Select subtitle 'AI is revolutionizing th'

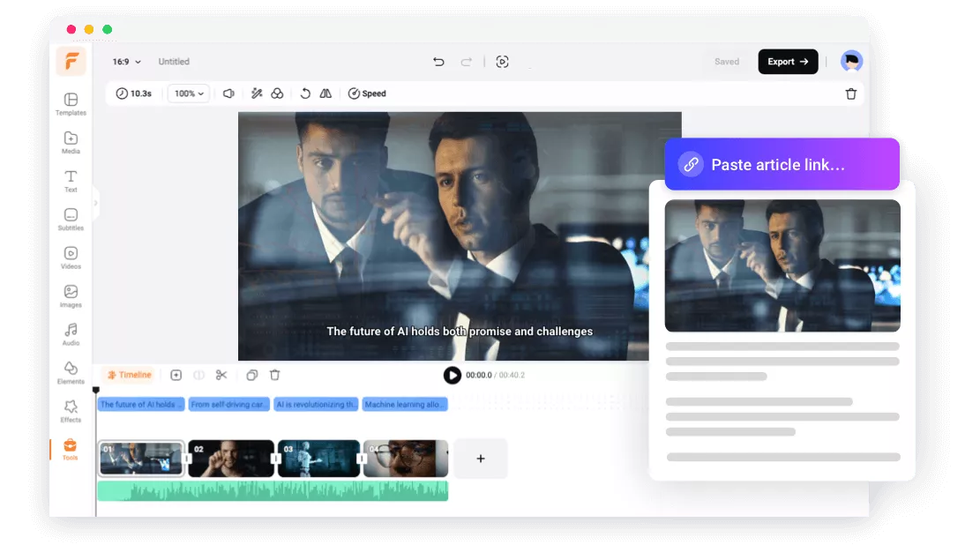click(316, 404)
